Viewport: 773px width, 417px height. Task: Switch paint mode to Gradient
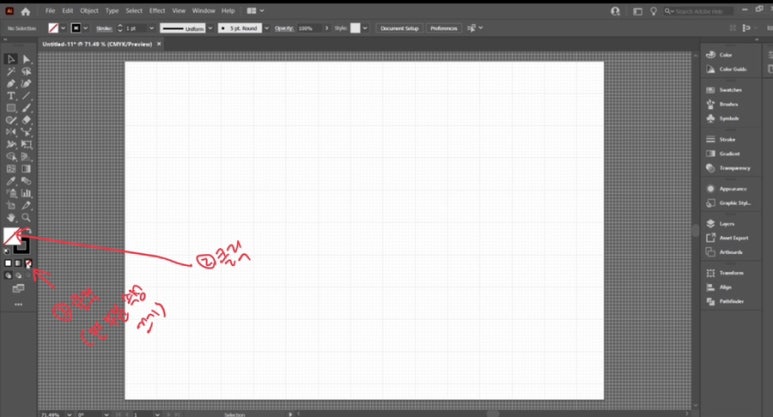(18, 263)
